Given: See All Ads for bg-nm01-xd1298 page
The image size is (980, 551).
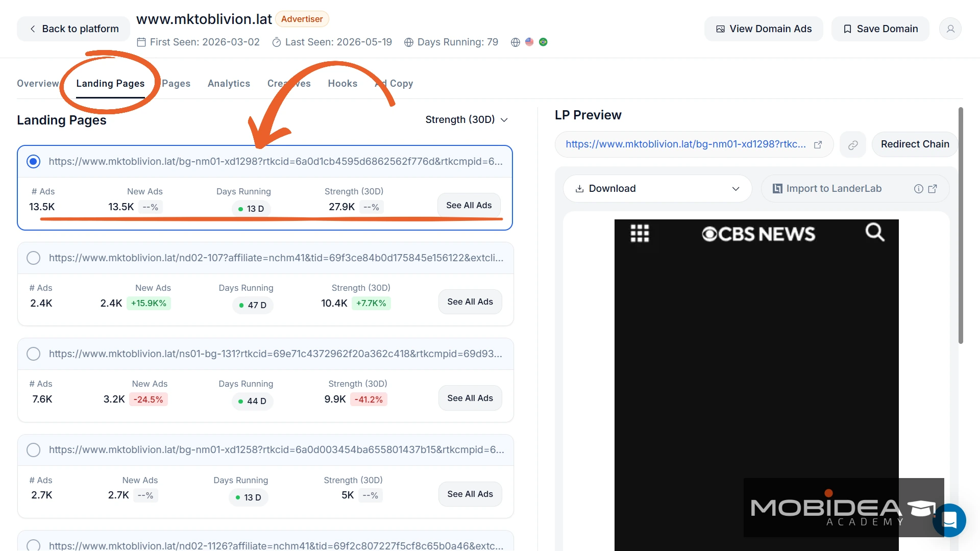Looking at the screenshot, I should click(x=469, y=206).
